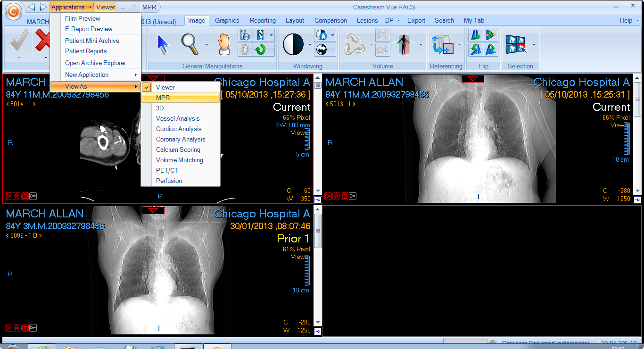Click magnifier-on-image icon in General Manipulations

[245, 35]
